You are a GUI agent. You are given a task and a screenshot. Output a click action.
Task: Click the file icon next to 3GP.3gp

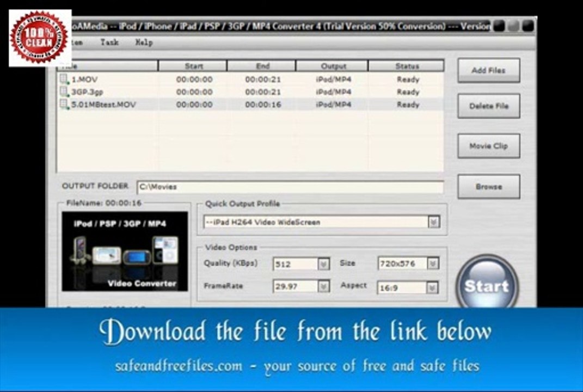coord(64,91)
